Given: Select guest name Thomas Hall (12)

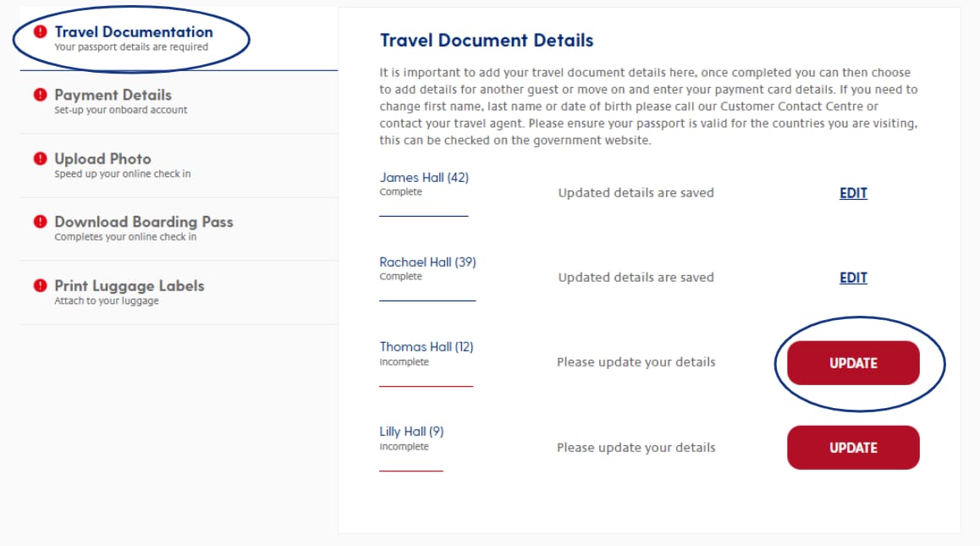Looking at the screenshot, I should point(427,346).
